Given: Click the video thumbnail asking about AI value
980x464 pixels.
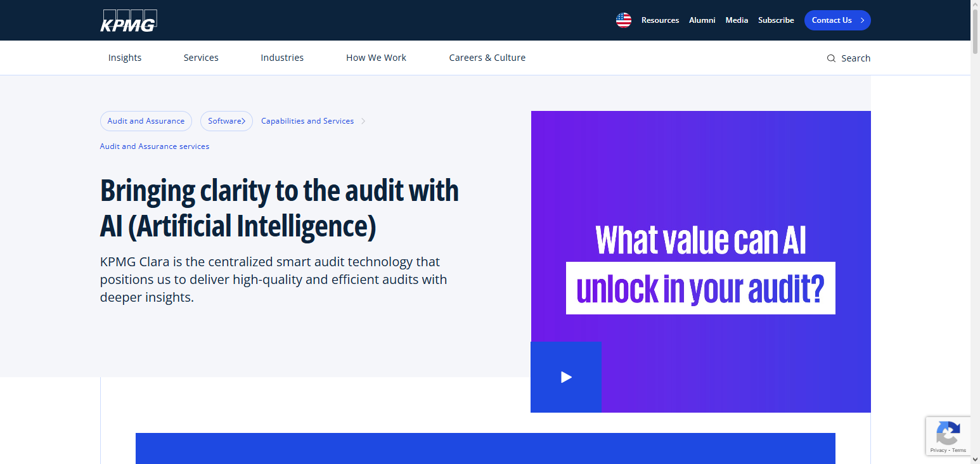Looking at the screenshot, I should [700, 261].
